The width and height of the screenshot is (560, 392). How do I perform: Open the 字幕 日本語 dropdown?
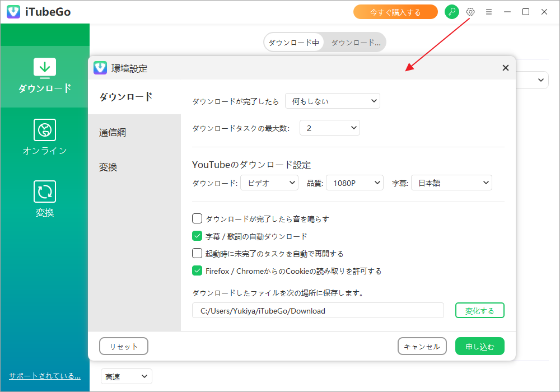click(x=451, y=183)
